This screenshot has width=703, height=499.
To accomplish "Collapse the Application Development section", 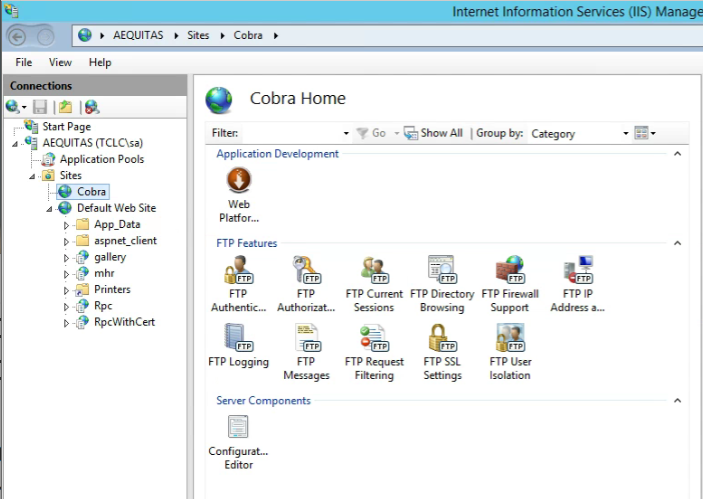I will [x=677, y=154].
